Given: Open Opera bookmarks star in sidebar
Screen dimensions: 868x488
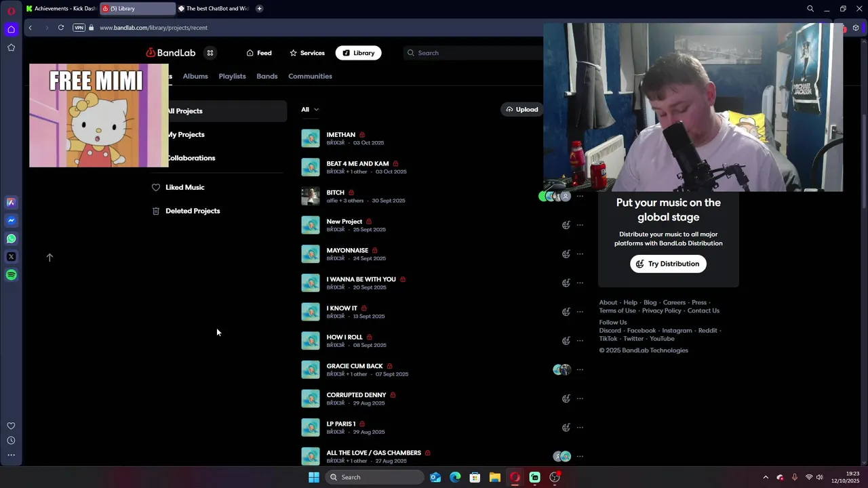Looking at the screenshot, I should coord(11,47).
